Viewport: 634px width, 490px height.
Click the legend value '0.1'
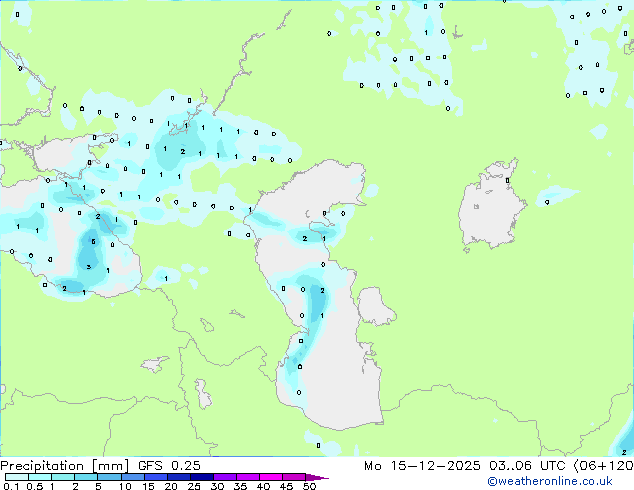11,486
